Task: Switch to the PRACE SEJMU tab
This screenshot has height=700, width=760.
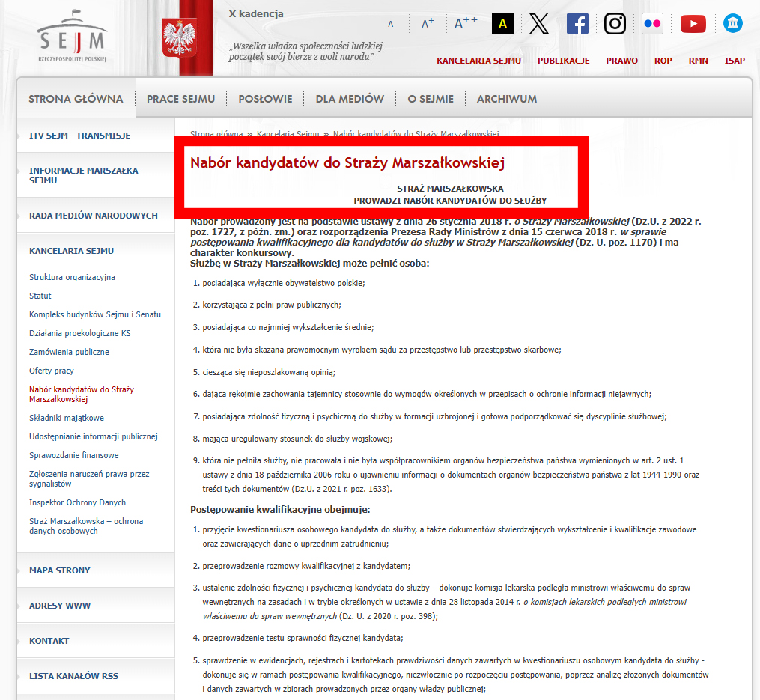Action: click(x=180, y=98)
